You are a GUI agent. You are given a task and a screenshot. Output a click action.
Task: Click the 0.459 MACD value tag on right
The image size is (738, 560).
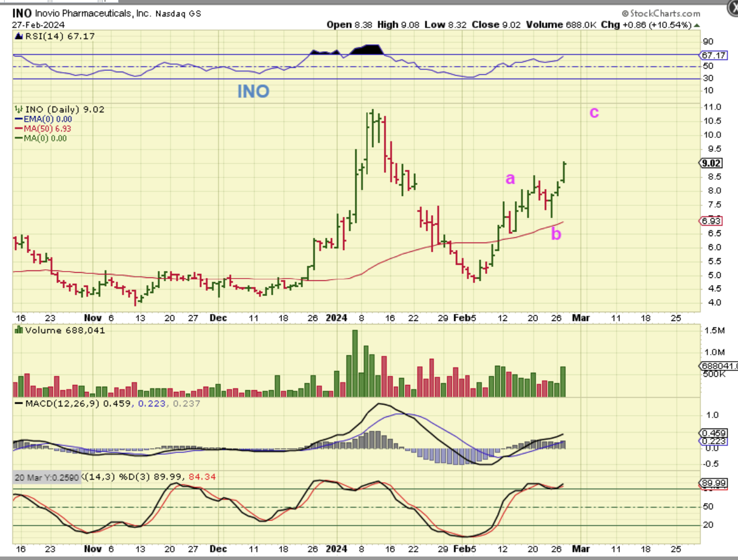click(x=714, y=433)
